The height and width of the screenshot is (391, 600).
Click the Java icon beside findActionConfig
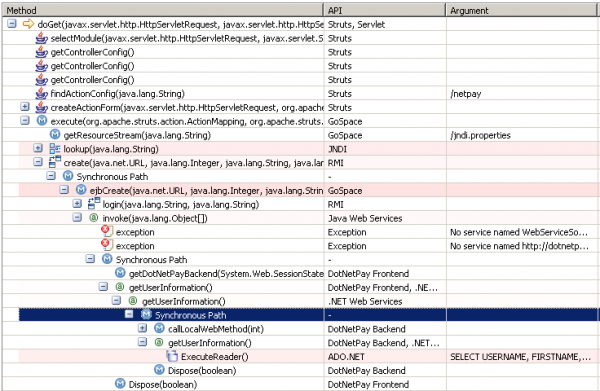41,94
